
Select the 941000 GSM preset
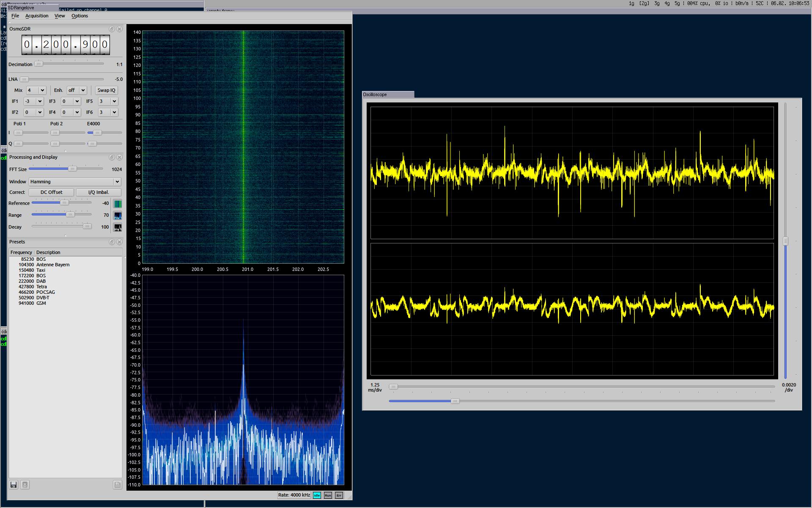(x=65, y=303)
